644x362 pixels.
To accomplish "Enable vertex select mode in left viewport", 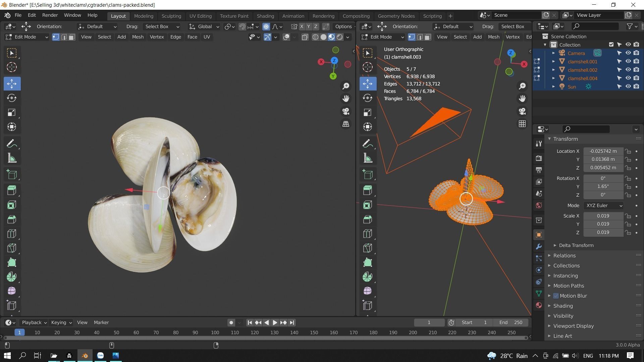I will pyautogui.click(x=56, y=37).
